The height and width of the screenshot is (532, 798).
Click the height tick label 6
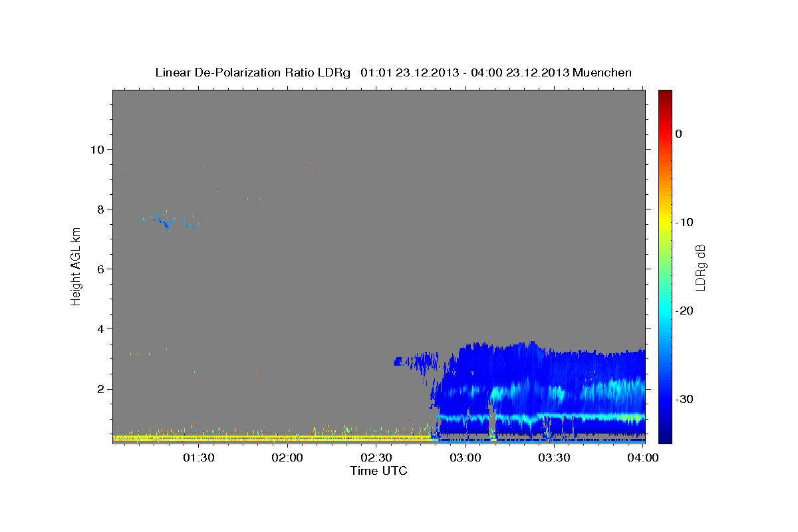point(100,269)
